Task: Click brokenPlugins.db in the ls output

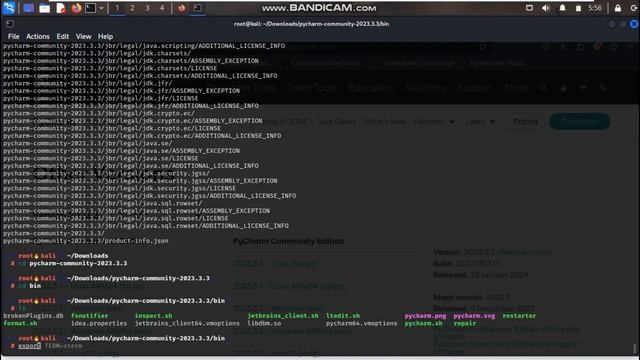Action: [x=33, y=316]
